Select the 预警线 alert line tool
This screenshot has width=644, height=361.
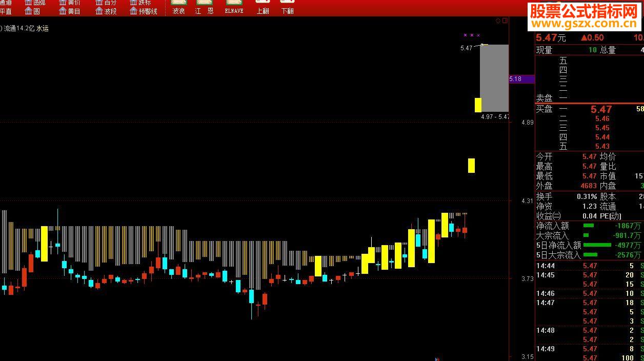pyautogui.click(x=144, y=11)
